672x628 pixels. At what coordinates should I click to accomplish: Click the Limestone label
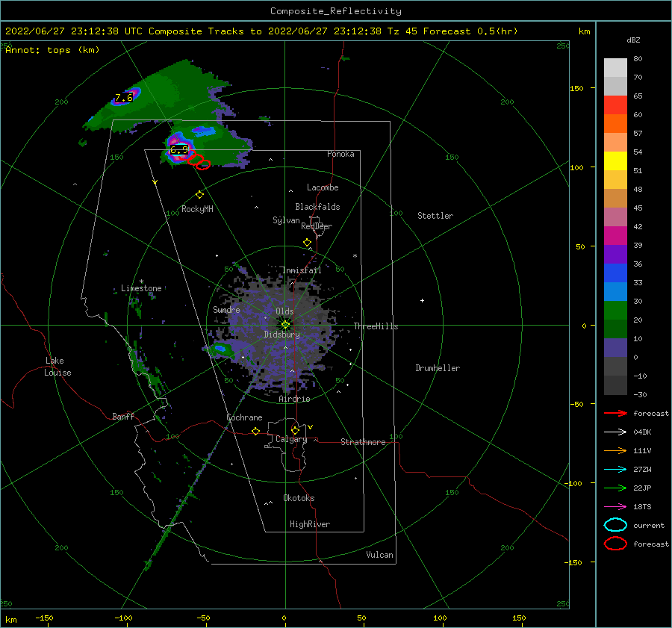[x=141, y=288]
